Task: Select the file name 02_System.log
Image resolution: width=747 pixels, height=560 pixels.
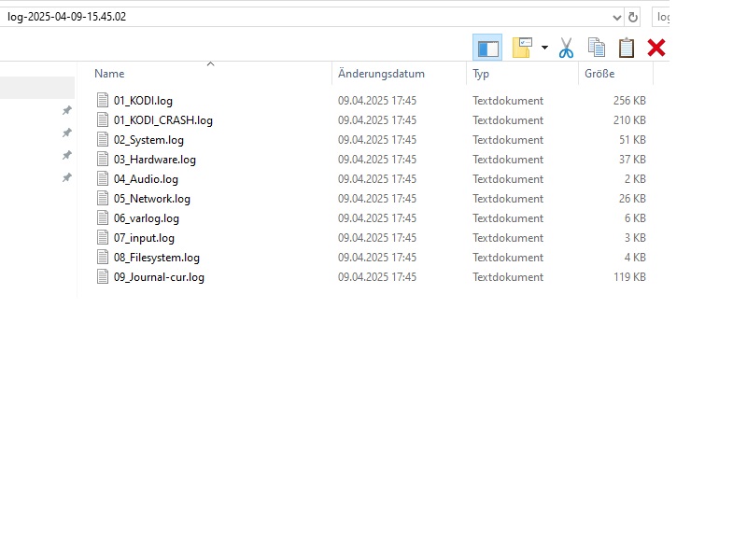Action: pyautogui.click(x=148, y=139)
